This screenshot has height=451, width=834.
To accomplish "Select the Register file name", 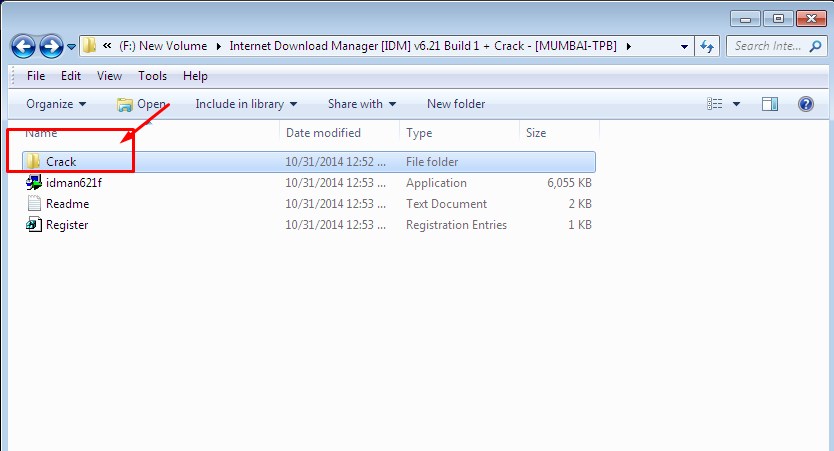I will pyautogui.click(x=67, y=225).
